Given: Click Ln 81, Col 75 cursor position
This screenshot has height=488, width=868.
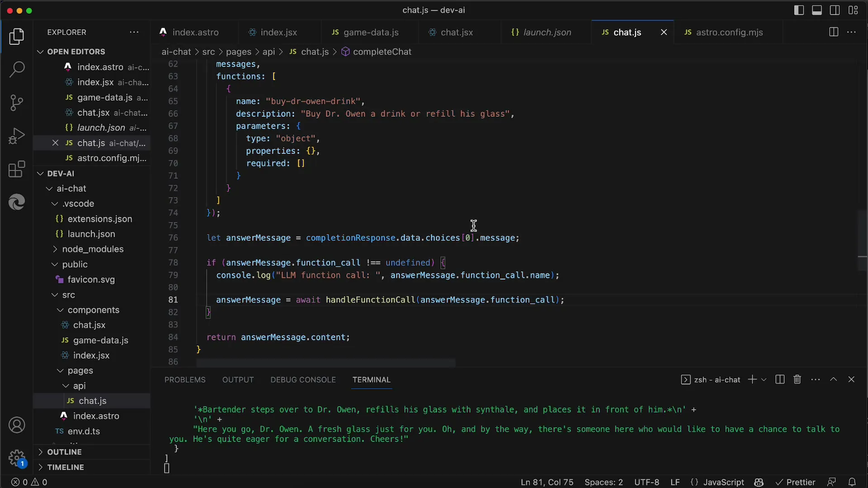Looking at the screenshot, I should [547, 482].
